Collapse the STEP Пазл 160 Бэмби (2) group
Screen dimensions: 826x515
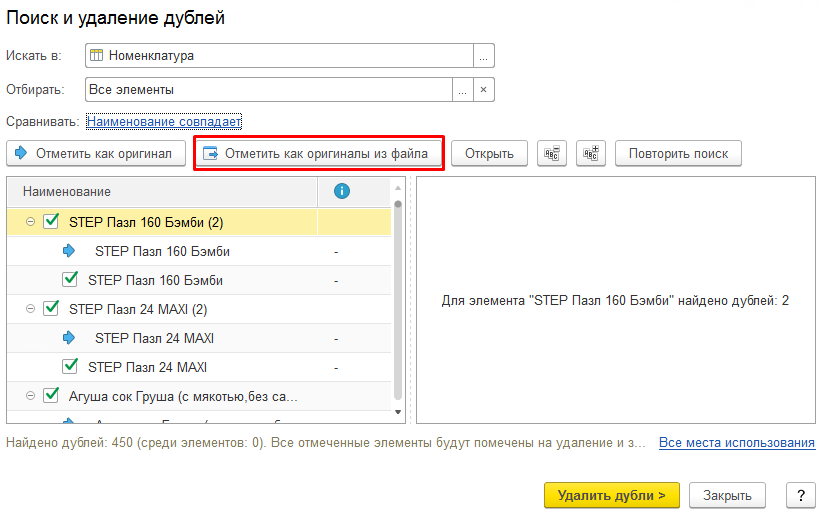[x=30, y=222]
